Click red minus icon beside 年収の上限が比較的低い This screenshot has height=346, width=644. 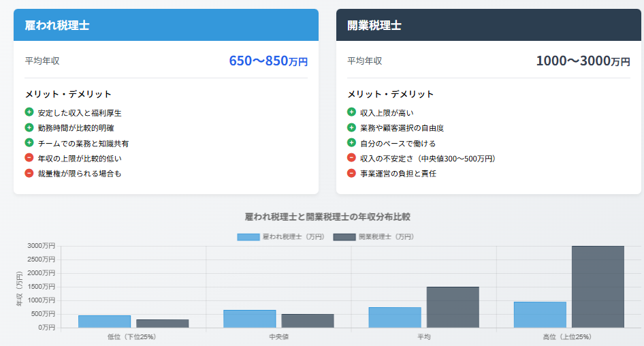tap(29, 158)
